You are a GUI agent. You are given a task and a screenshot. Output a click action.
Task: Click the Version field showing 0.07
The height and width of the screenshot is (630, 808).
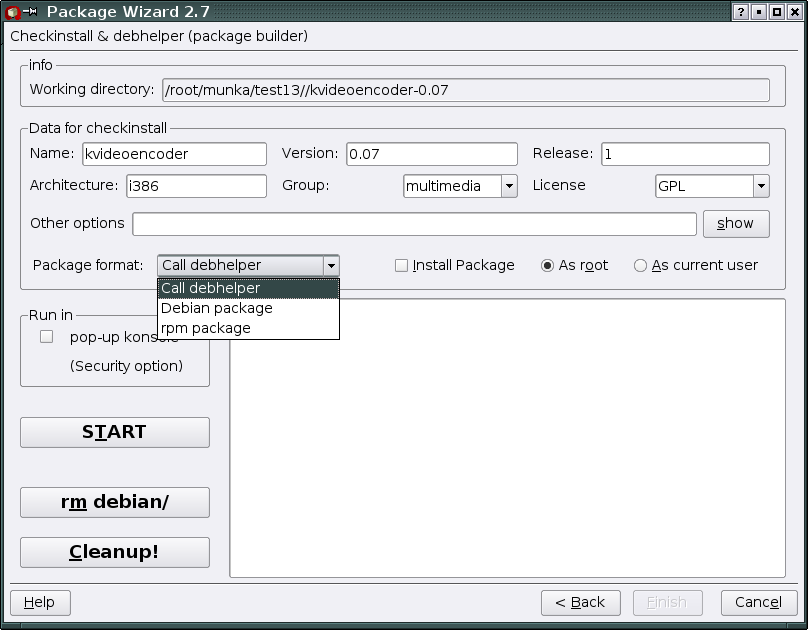(432, 154)
